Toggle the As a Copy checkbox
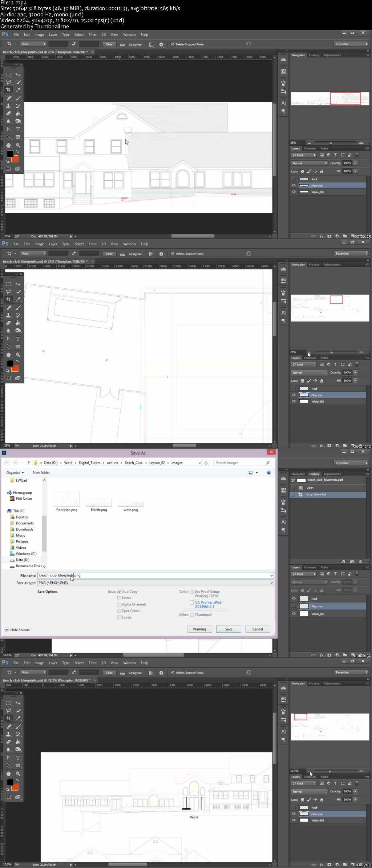372x868 pixels. tap(119, 592)
